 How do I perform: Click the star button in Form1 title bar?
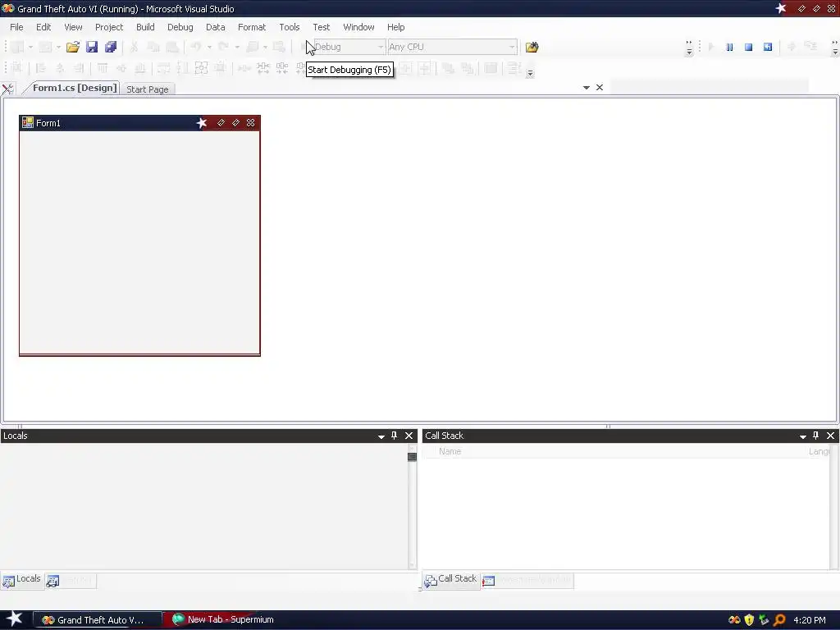(x=202, y=123)
